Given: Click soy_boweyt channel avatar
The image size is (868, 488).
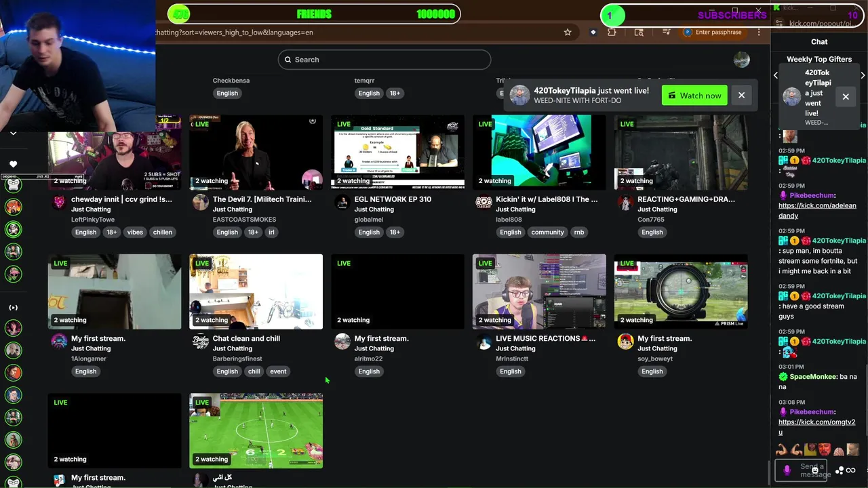Looking at the screenshot, I should pyautogui.click(x=625, y=341).
